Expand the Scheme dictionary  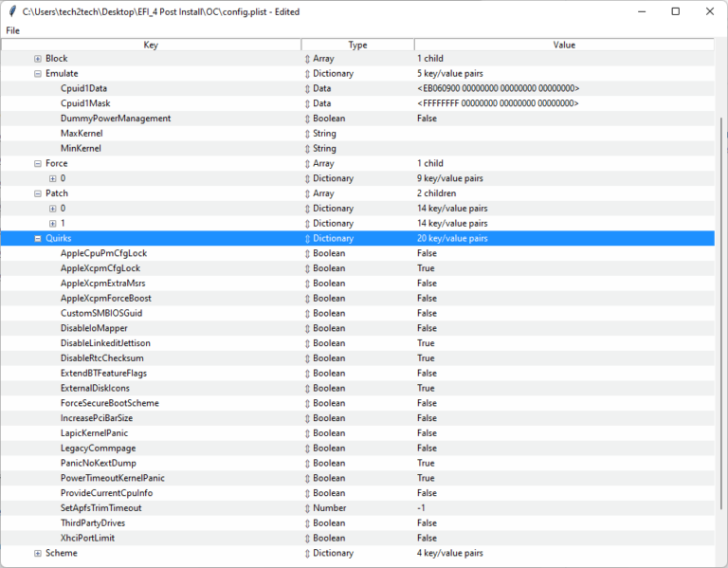click(x=38, y=553)
